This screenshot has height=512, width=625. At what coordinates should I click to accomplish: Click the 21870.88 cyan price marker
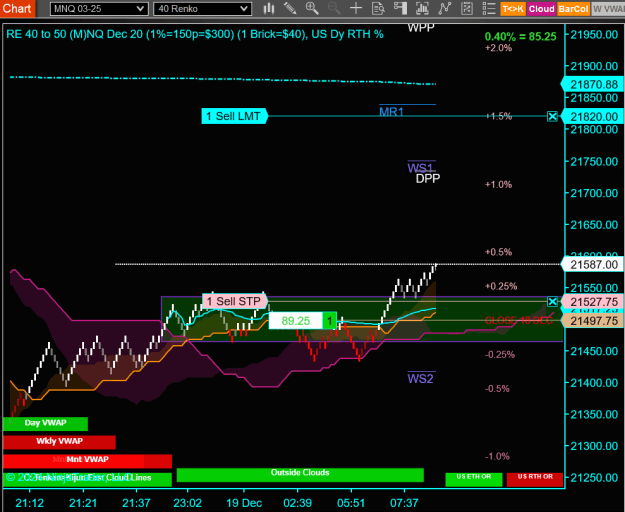(593, 84)
